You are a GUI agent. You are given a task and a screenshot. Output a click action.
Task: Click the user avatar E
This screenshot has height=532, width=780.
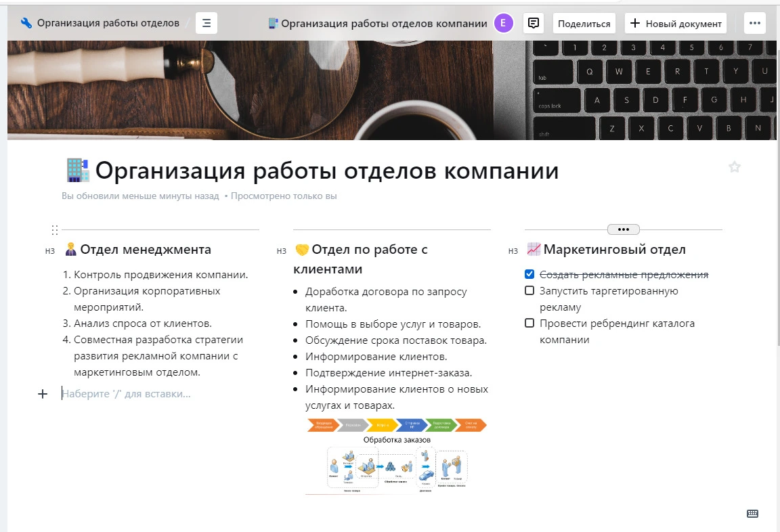pyautogui.click(x=503, y=23)
